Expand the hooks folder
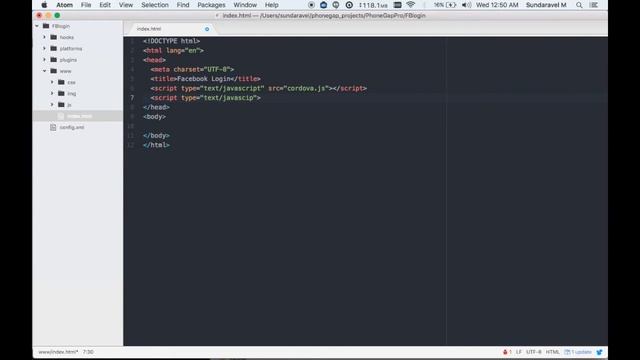Image resolution: width=640 pixels, height=360 pixels. coord(44,37)
